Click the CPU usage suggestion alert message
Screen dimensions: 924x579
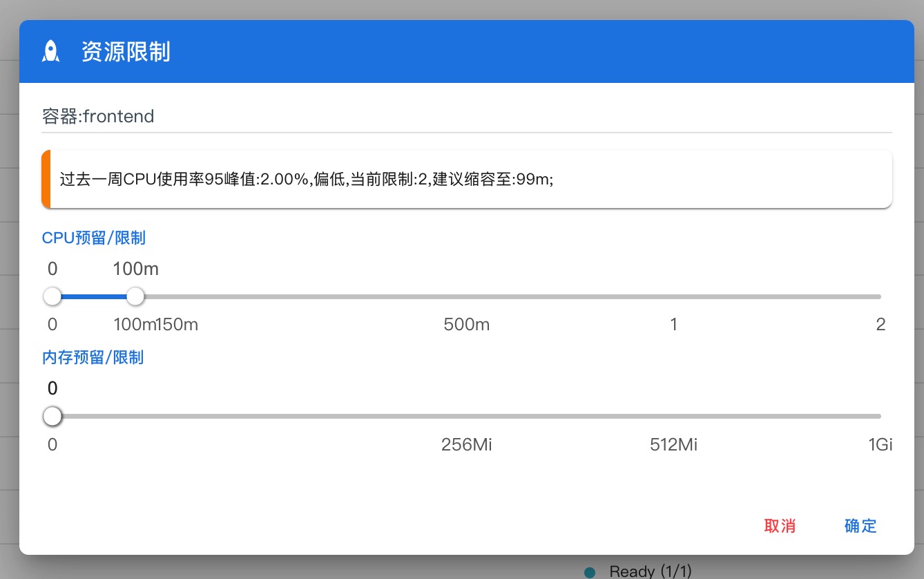click(467, 179)
